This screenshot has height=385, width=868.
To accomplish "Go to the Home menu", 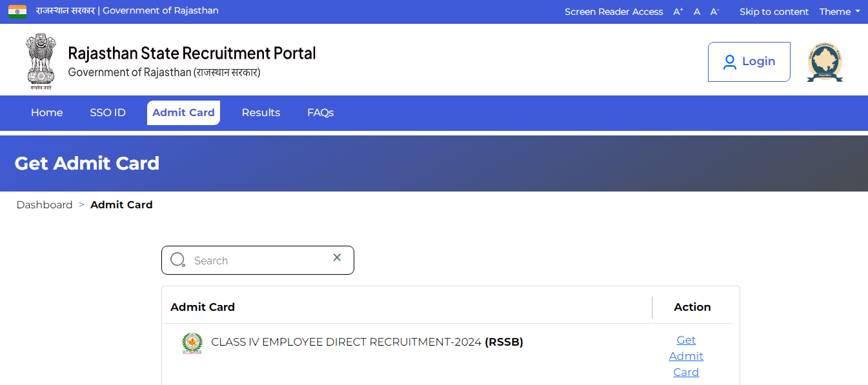I will click(47, 112).
